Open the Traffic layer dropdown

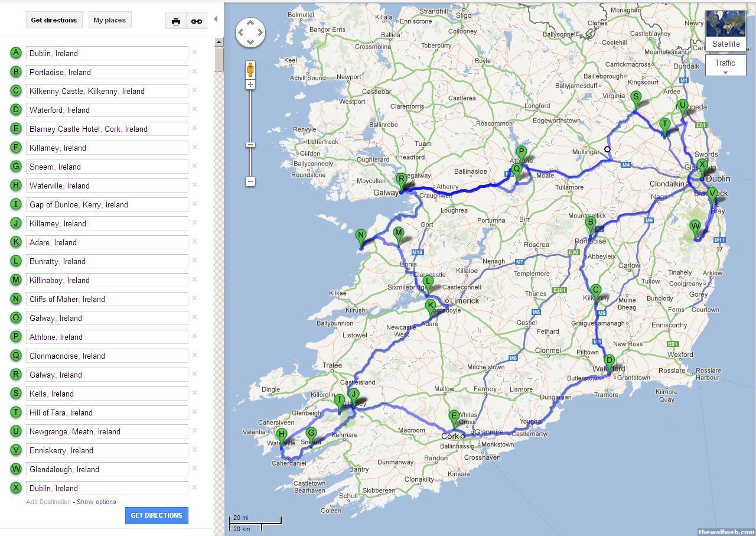click(x=725, y=66)
